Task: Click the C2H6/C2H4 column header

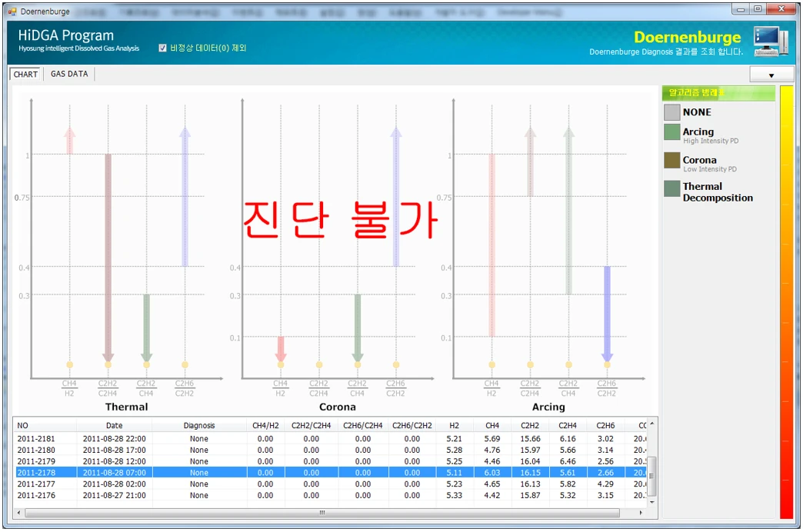Action: 363,425
